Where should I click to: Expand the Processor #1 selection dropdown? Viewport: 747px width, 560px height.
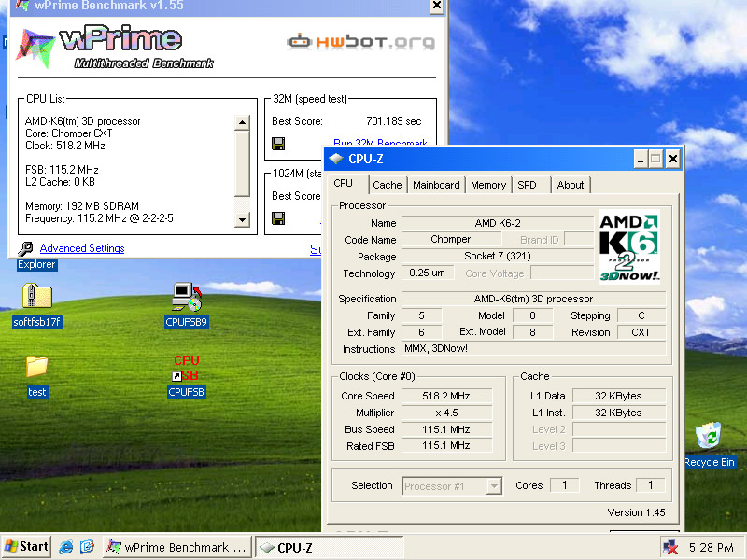tap(495, 486)
